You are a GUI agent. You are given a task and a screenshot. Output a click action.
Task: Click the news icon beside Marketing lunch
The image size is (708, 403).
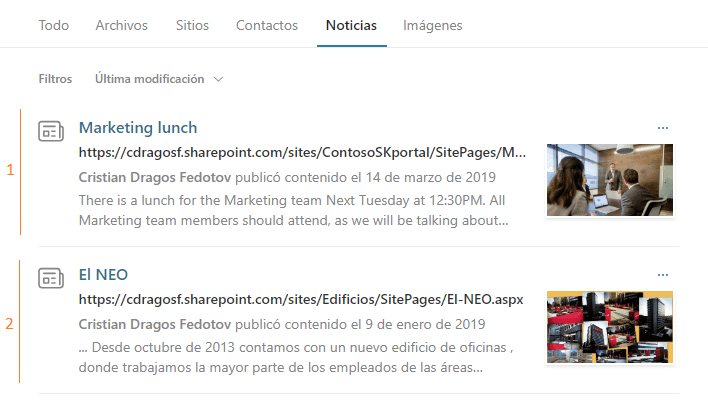(51, 131)
